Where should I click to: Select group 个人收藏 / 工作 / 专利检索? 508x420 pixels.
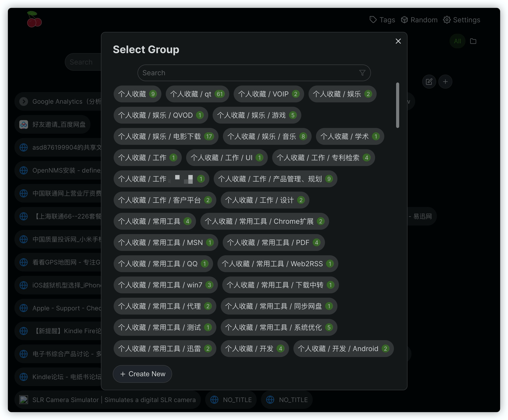(323, 157)
